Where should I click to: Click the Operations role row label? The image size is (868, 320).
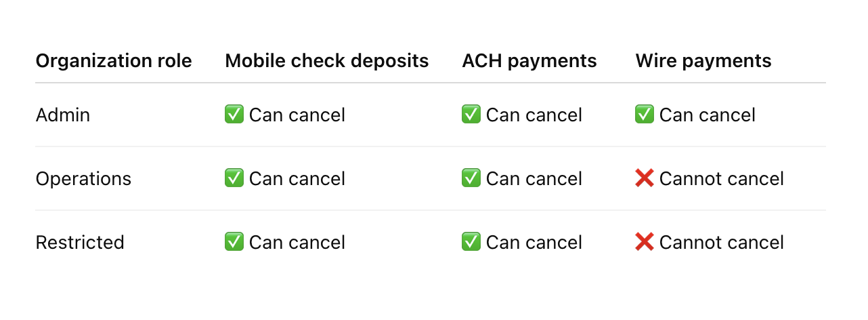point(83,179)
